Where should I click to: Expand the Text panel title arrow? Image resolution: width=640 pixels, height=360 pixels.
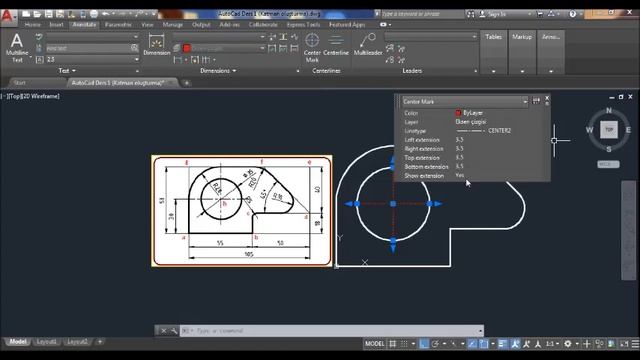point(73,71)
